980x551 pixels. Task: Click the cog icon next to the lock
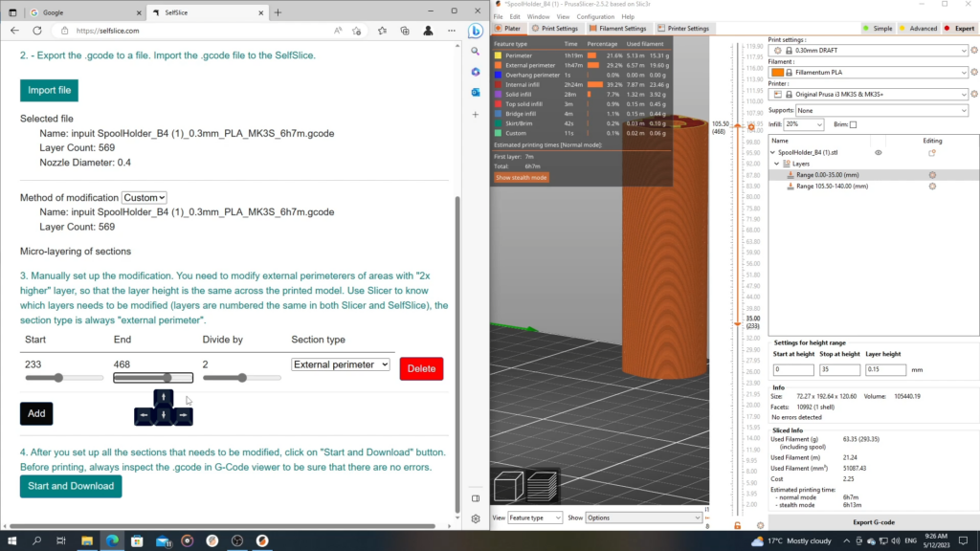[x=760, y=526]
